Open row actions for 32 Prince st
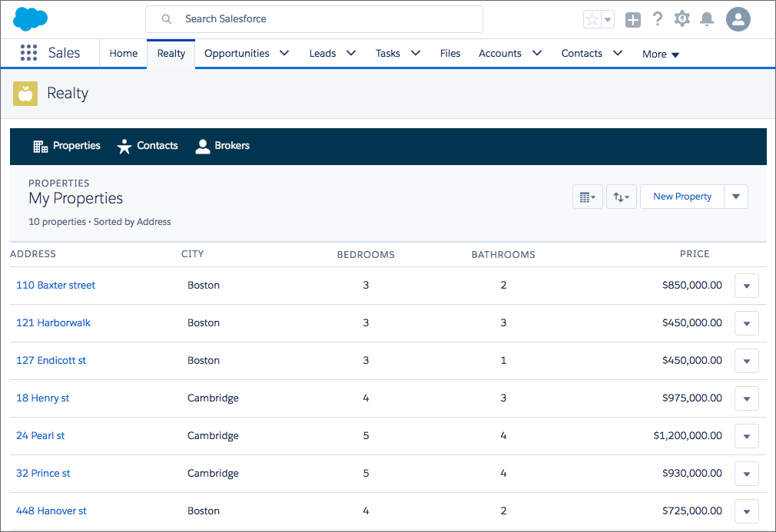The image size is (776, 532). point(747,474)
